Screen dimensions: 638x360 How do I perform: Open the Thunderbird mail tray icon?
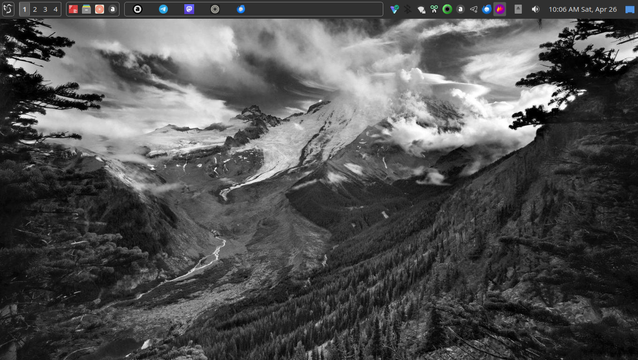tap(487, 9)
